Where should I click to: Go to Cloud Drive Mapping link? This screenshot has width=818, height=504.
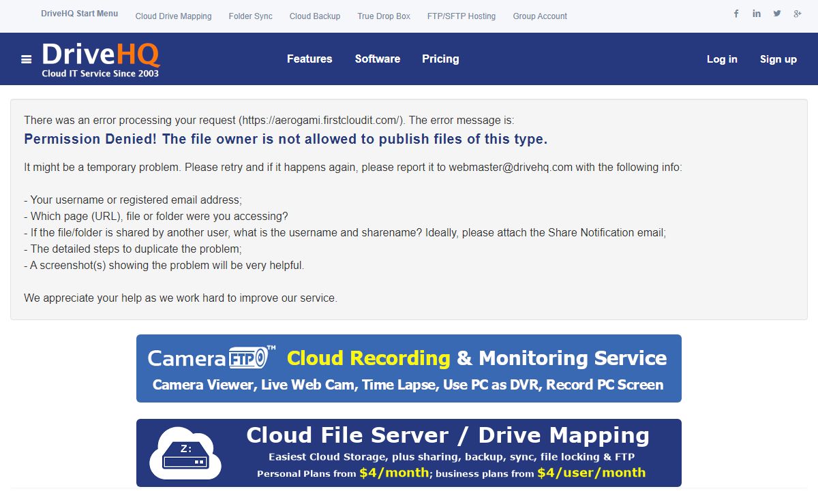tap(173, 16)
